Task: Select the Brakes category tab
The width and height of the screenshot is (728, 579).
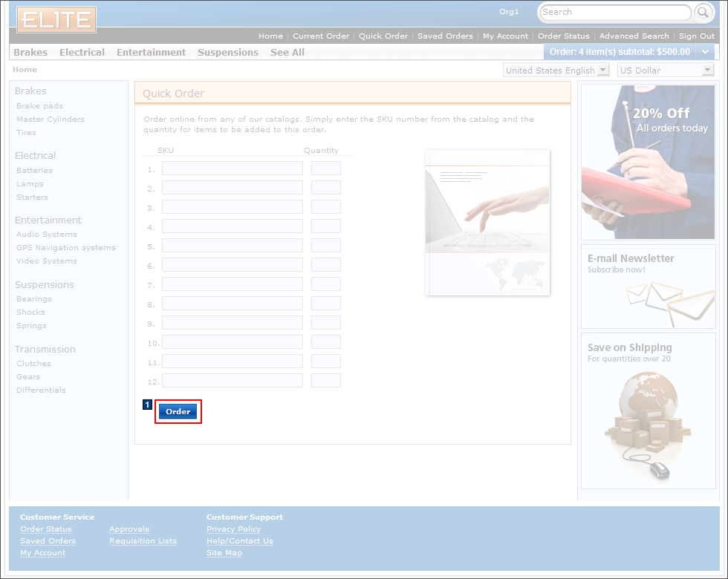Action: 30,53
